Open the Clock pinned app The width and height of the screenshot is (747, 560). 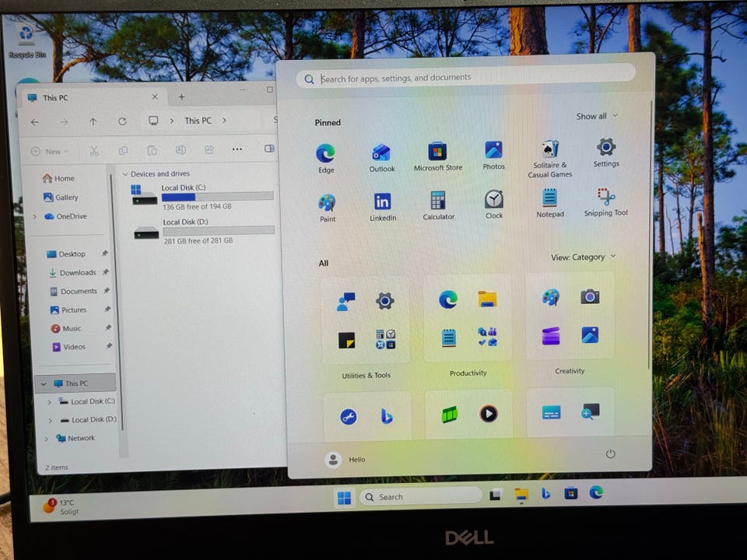[x=494, y=205]
